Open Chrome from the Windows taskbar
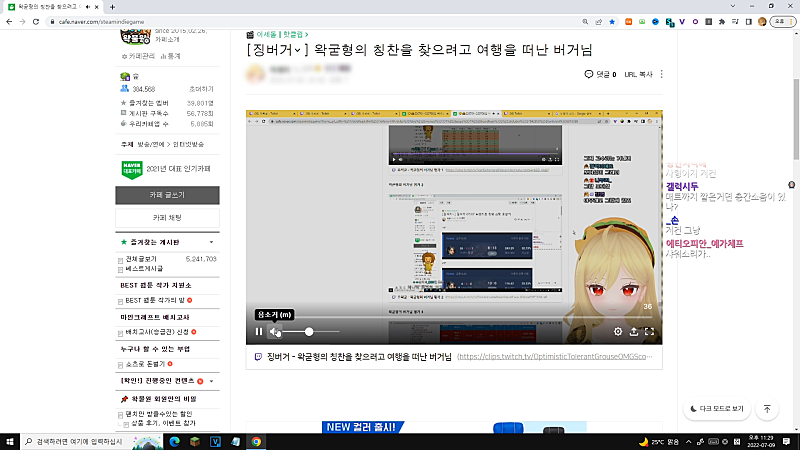This screenshot has height=450, width=800. 256,441
